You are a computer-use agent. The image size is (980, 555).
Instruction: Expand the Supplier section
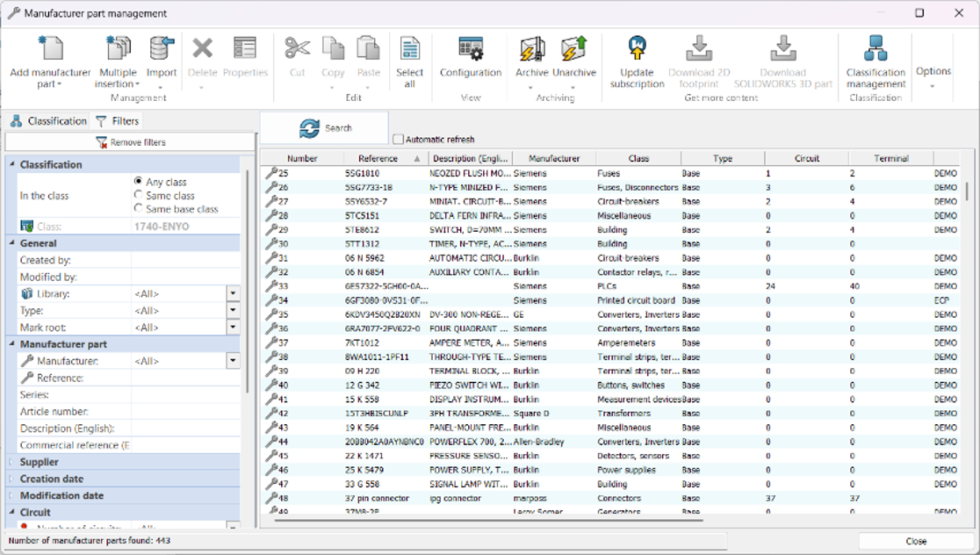coord(12,462)
